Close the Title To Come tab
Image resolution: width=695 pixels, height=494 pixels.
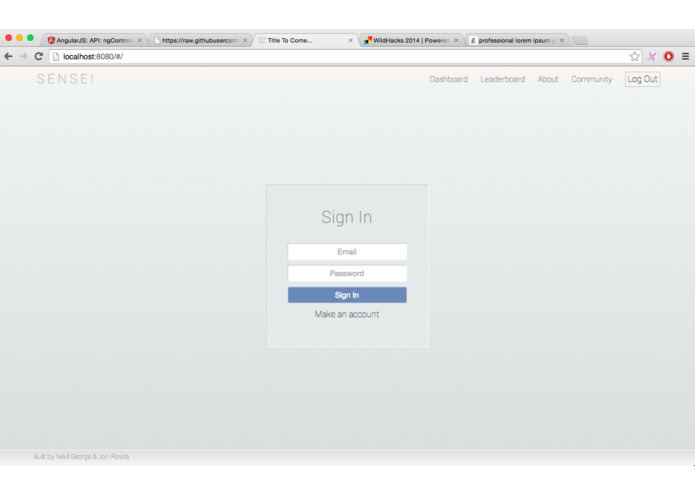tap(351, 40)
